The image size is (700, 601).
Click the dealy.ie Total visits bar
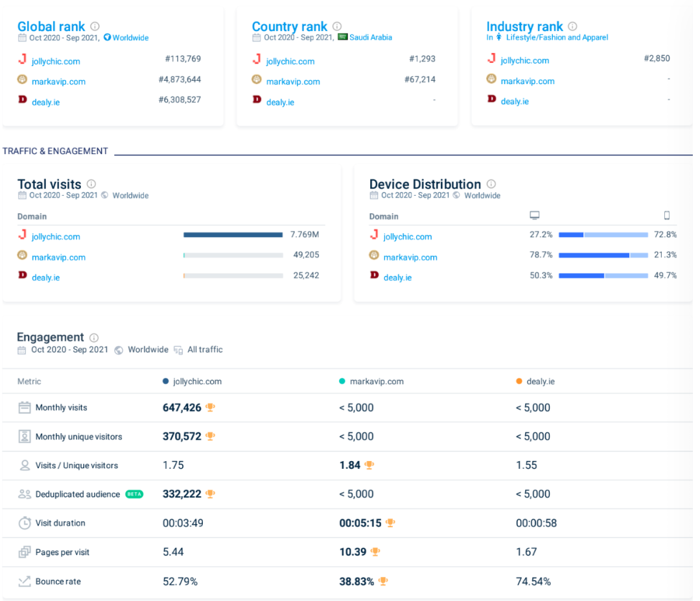pos(233,276)
